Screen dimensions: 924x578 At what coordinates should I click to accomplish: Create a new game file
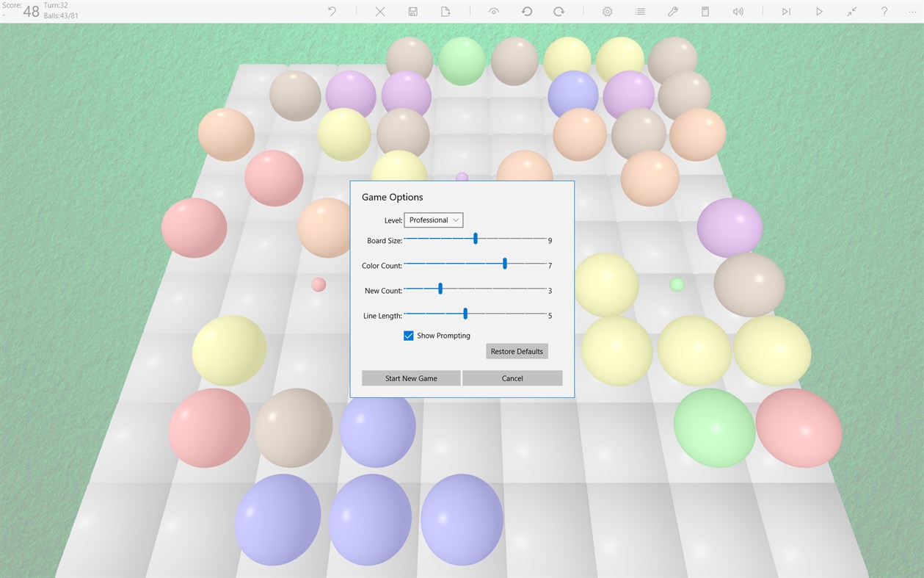[x=445, y=11]
